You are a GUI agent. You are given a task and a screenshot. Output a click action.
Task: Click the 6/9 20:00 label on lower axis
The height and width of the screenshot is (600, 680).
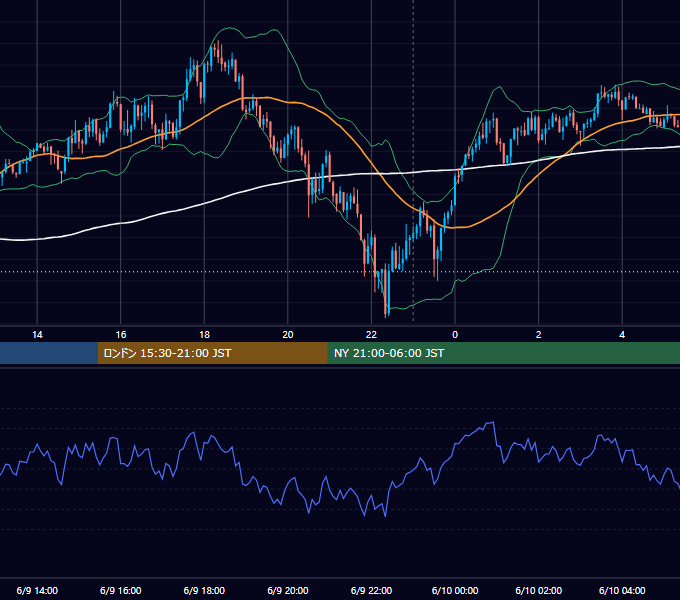(x=288, y=590)
